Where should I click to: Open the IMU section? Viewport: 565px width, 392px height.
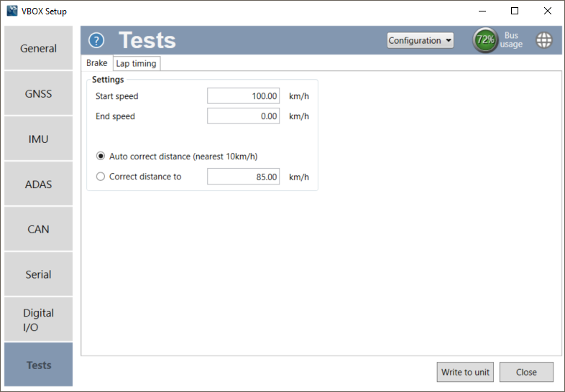(39, 139)
